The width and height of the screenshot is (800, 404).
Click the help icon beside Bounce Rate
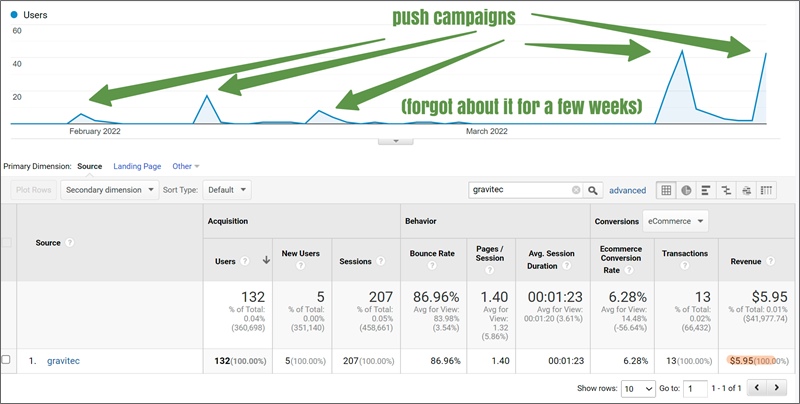coord(431,267)
